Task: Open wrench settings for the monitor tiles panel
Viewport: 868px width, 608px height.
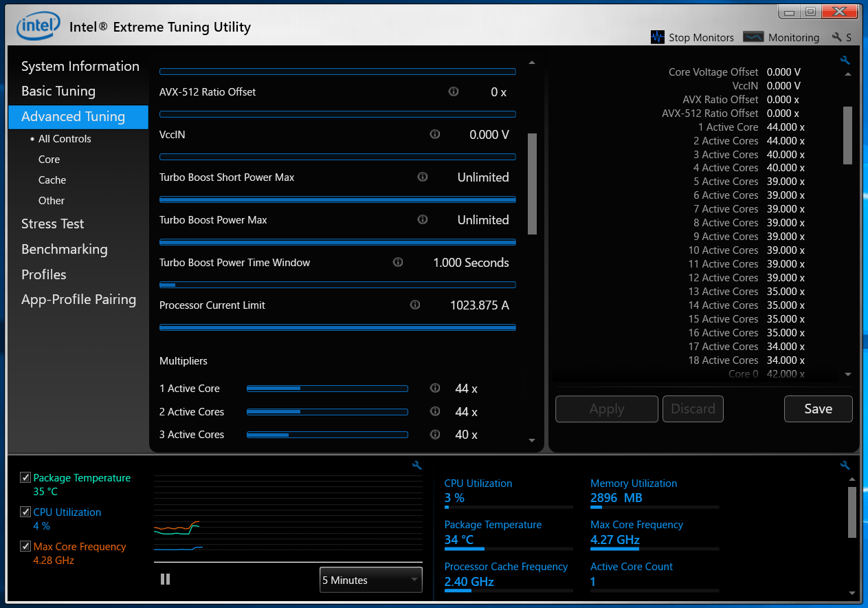Action: click(845, 466)
